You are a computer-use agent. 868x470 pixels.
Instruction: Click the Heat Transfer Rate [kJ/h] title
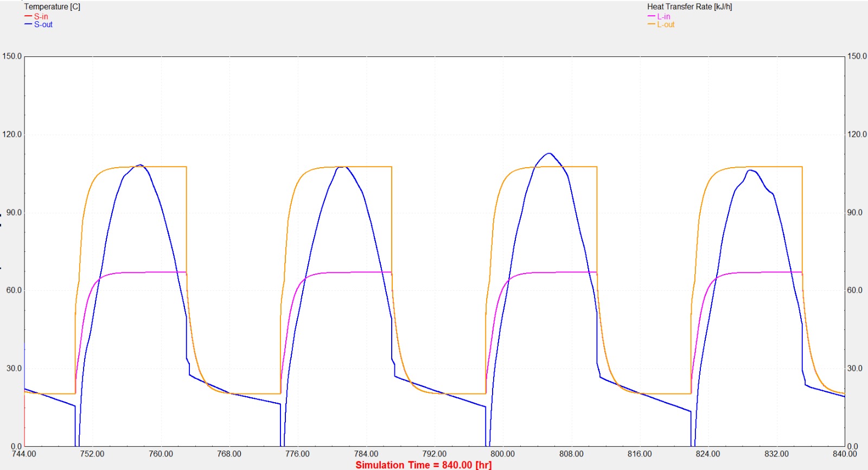[x=689, y=7]
